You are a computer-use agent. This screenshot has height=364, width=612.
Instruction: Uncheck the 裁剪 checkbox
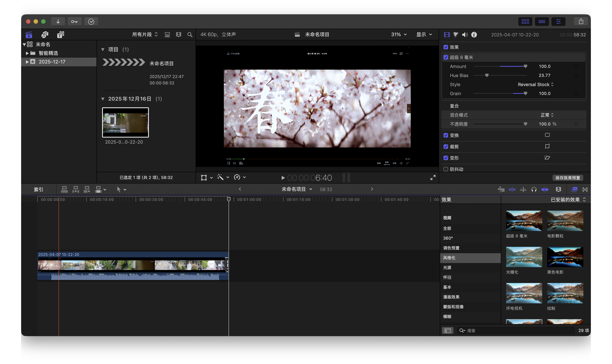(x=446, y=146)
